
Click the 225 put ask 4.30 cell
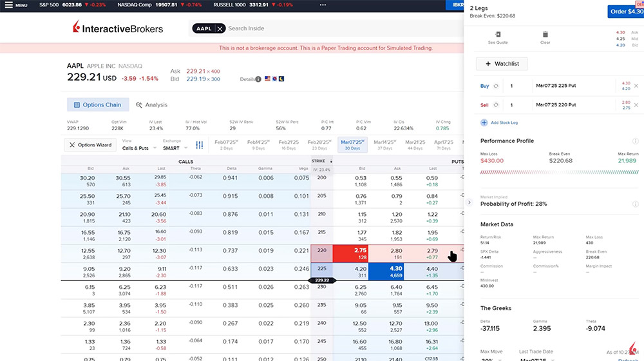(386, 272)
